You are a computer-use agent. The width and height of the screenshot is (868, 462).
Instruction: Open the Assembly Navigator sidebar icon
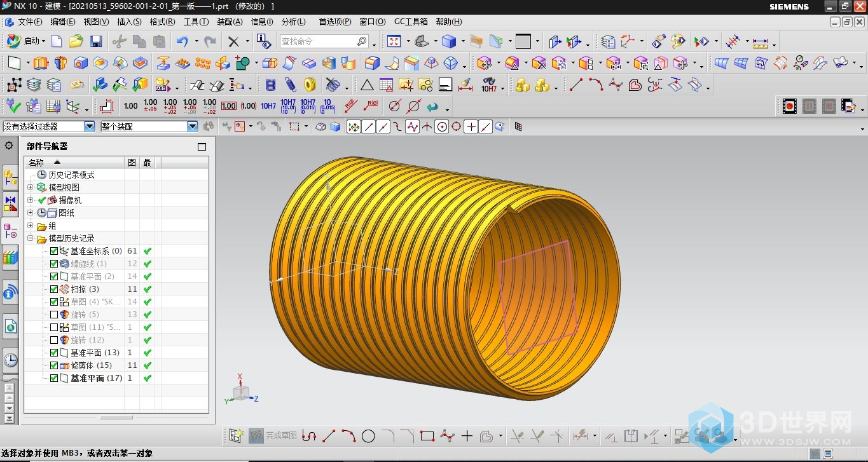pyautogui.click(x=10, y=177)
